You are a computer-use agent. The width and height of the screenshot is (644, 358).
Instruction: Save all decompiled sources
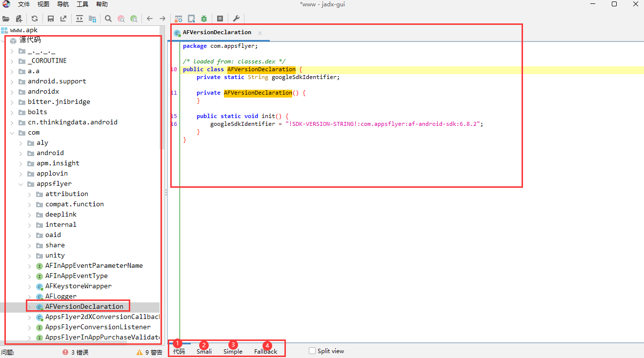(51, 19)
